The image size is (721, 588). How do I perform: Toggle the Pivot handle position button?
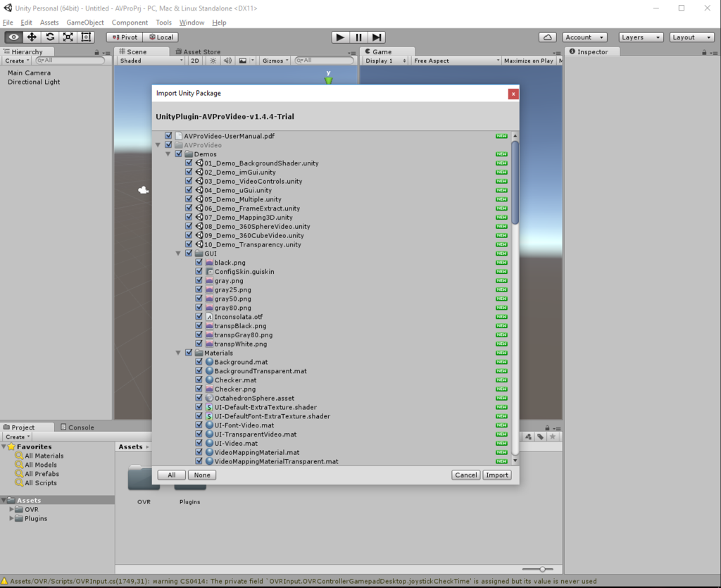[125, 37]
